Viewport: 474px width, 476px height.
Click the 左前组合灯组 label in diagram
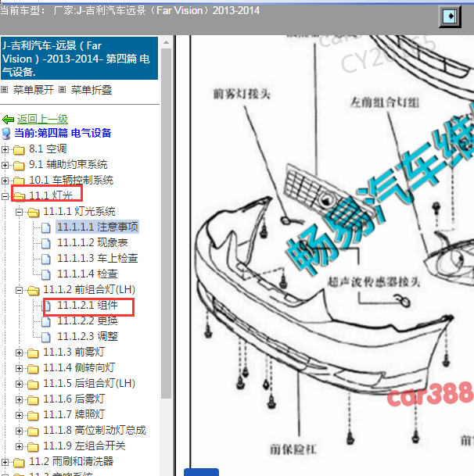click(385, 102)
